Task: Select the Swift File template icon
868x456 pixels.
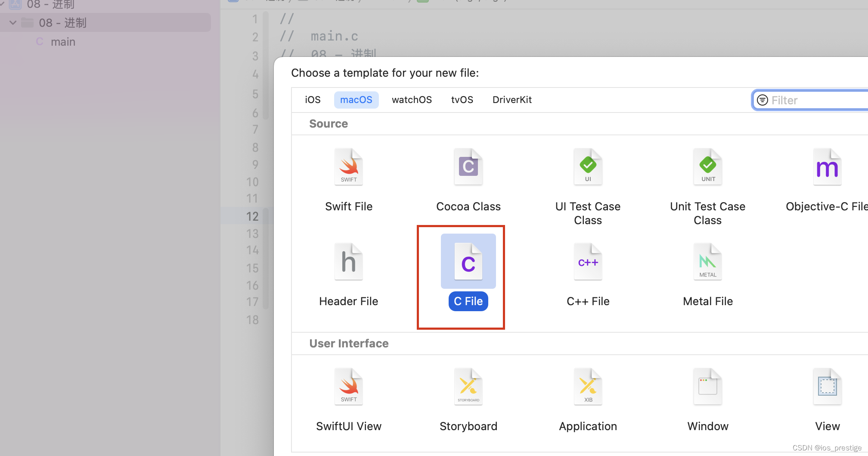Action: tap(349, 167)
